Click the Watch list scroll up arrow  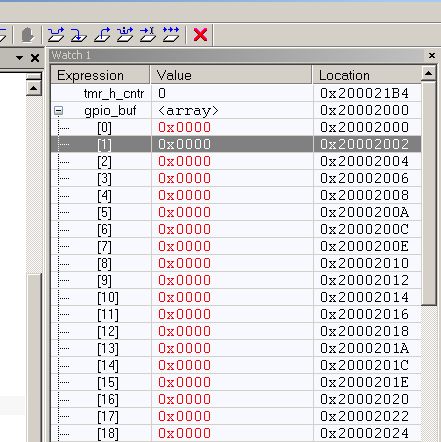pyautogui.click(x=429, y=73)
